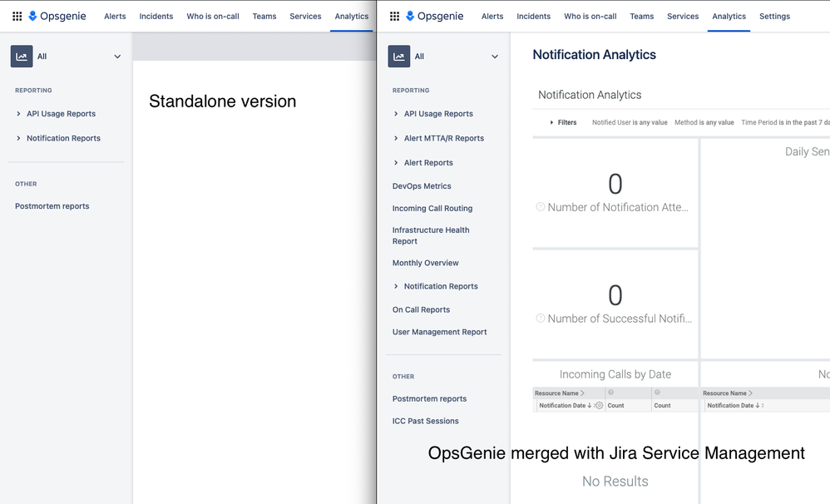Click info icon beside Number of Notification Attempts
Screen dimensions: 830x504
point(541,207)
